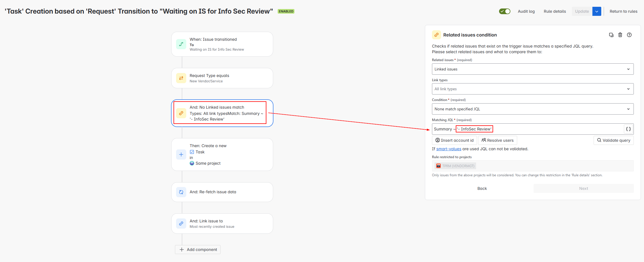Click Insert account id button

point(454,140)
